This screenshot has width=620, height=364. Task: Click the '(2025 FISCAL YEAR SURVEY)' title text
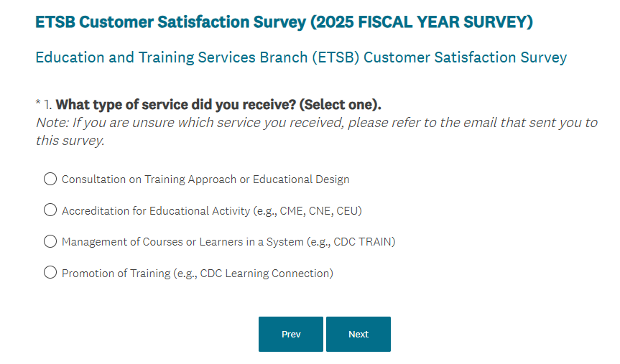422,22
